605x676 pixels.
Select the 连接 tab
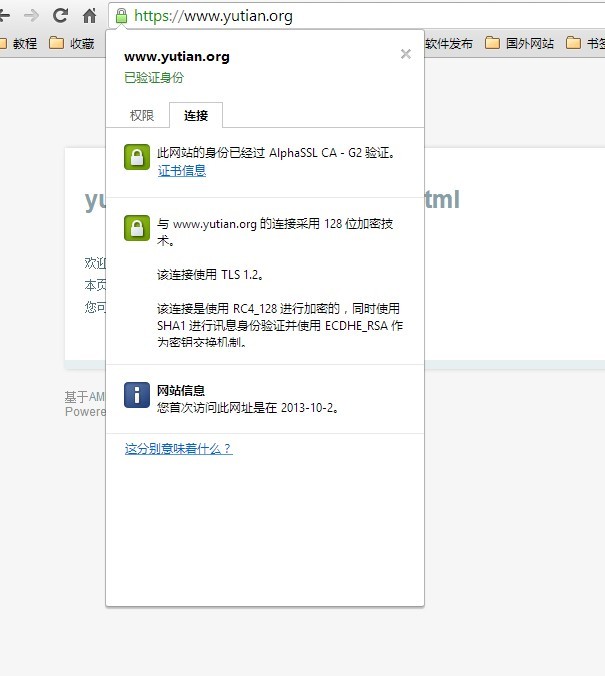(196, 115)
